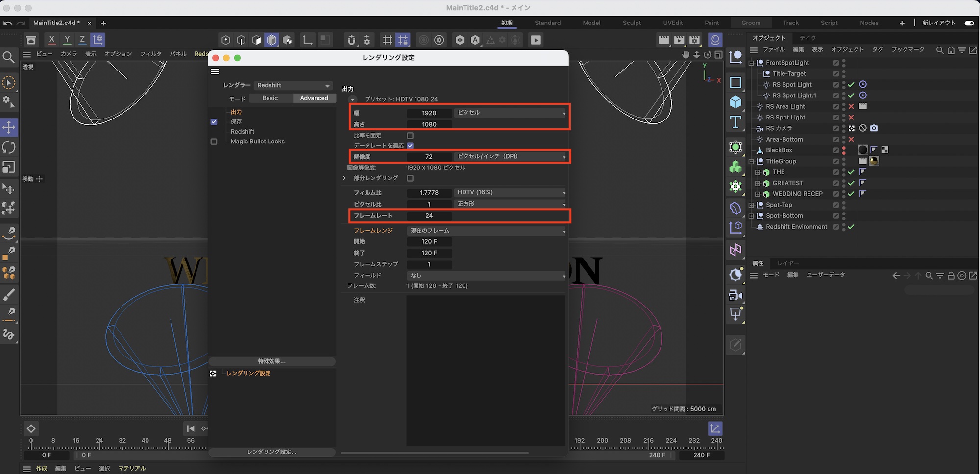The width and height of the screenshot is (980, 474).
Task: Select the Basic mode tab
Action: pos(270,98)
